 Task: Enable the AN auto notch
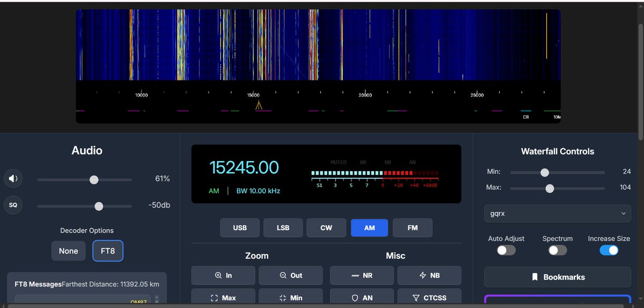click(x=362, y=297)
